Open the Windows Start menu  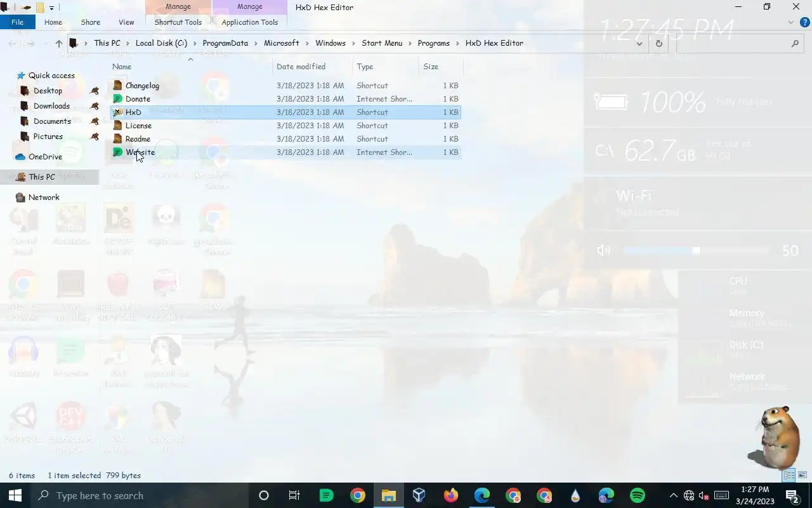click(x=15, y=496)
